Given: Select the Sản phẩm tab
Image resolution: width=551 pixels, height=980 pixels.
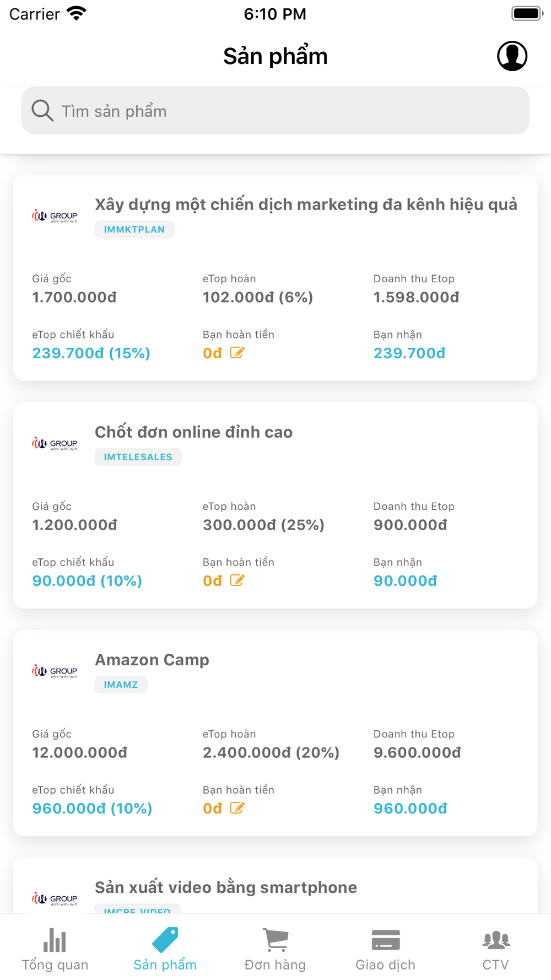Looking at the screenshot, I should (x=165, y=949).
